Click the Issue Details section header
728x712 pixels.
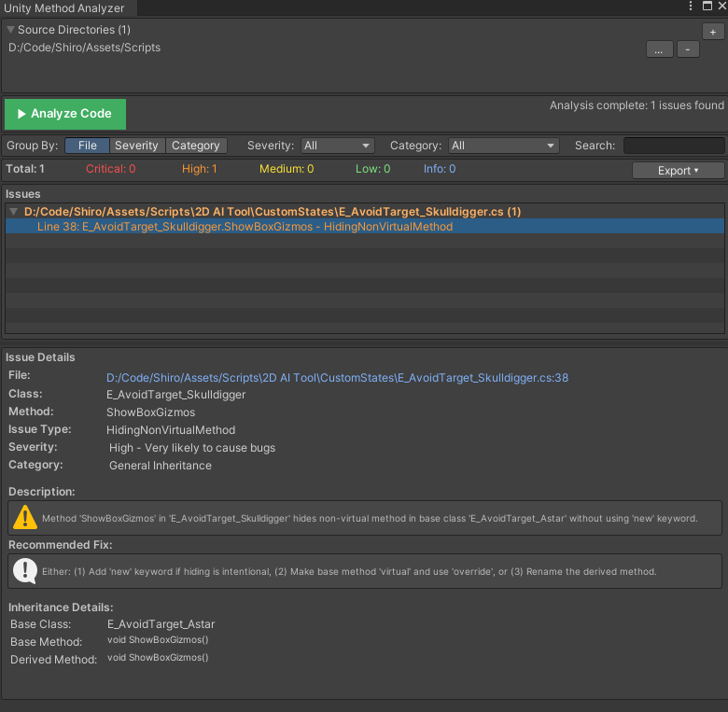coord(40,357)
